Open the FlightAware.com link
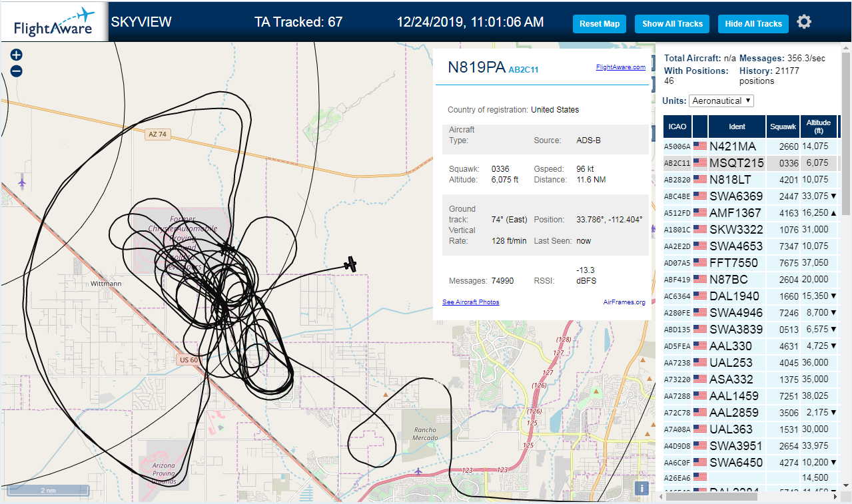852x504 pixels. click(x=620, y=67)
